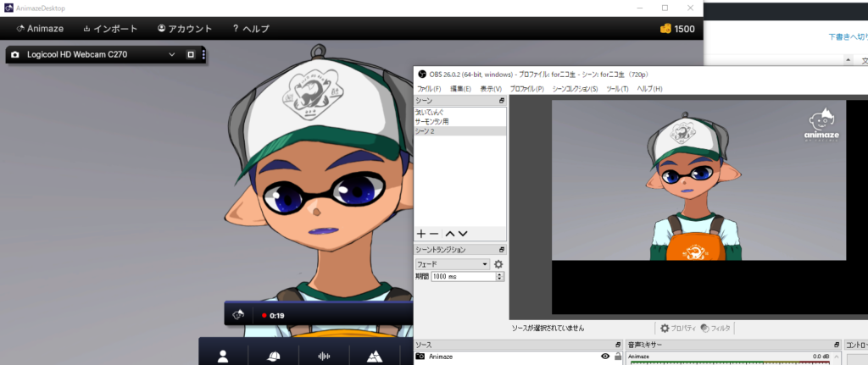Minimize the AnimazeDesktop window
868x365 pixels.
click(x=640, y=8)
